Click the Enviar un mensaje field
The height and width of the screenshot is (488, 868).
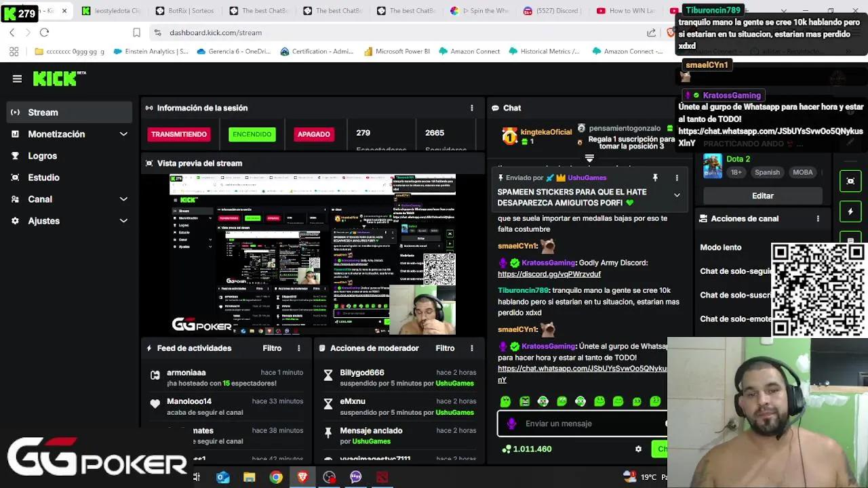[583, 424]
